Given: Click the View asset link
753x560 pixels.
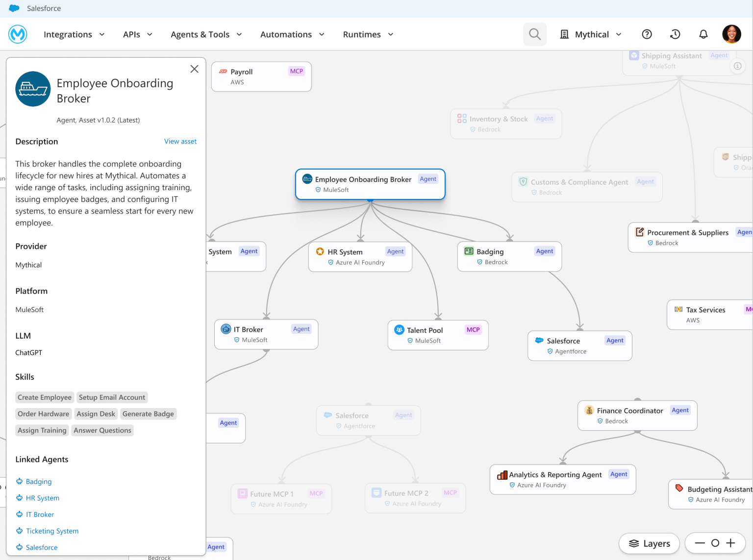Looking at the screenshot, I should pyautogui.click(x=180, y=141).
